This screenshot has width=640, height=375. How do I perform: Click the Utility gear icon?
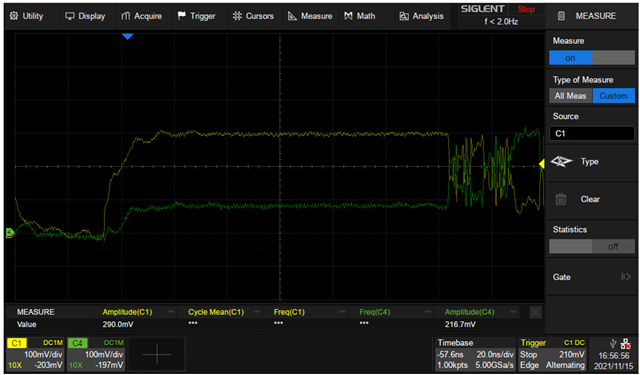14,16
